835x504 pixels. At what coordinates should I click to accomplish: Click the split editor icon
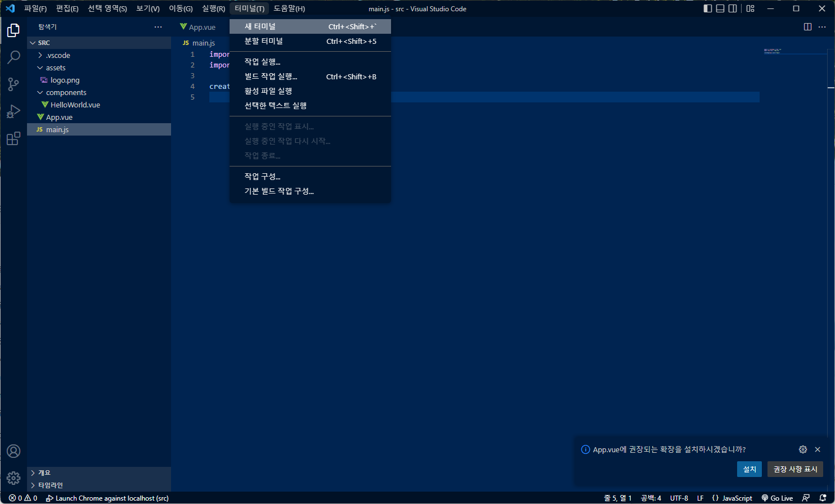pyautogui.click(x=807, y=27)
